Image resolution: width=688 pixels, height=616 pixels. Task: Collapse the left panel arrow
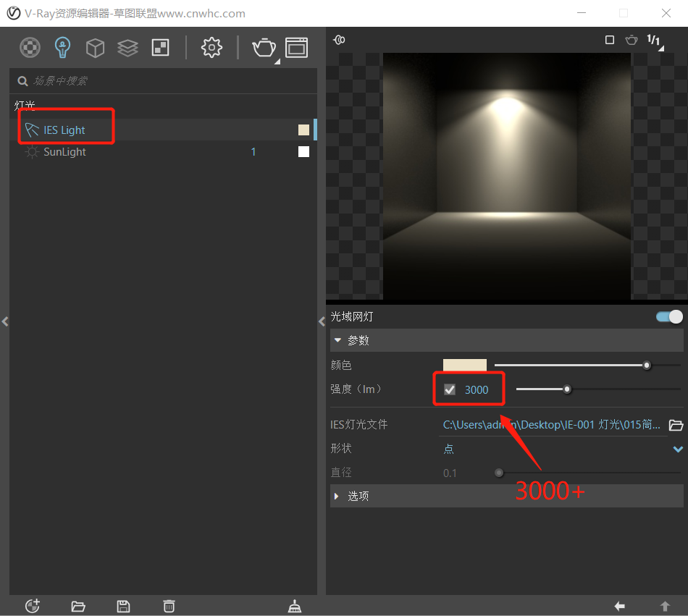pyautogui.click(x=5, y=321)
